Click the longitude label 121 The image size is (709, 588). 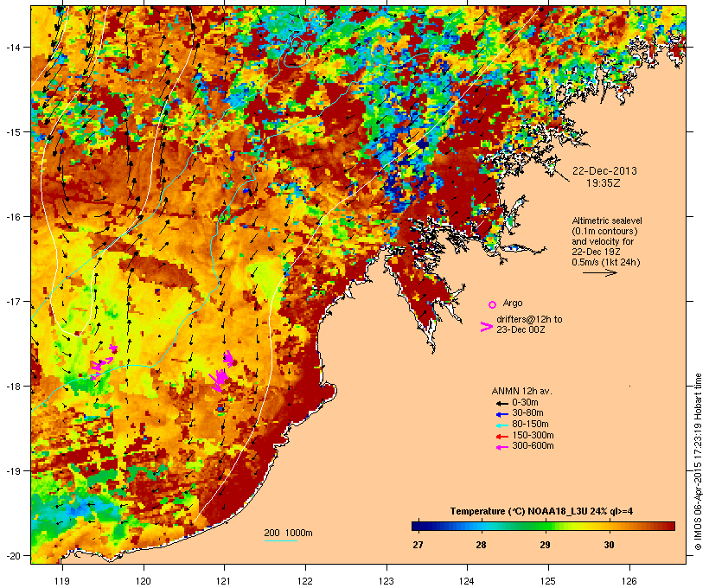pos(224,581)
